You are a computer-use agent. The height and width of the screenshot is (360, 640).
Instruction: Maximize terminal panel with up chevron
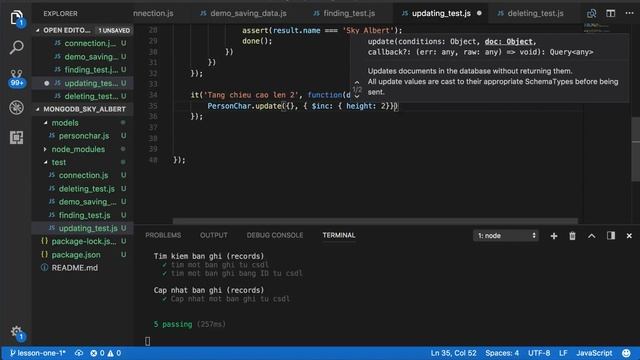[591, 236]
